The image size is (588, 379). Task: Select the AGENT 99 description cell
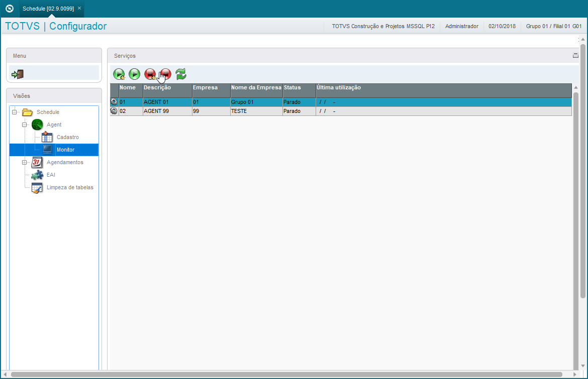click(x=167, y=111)
